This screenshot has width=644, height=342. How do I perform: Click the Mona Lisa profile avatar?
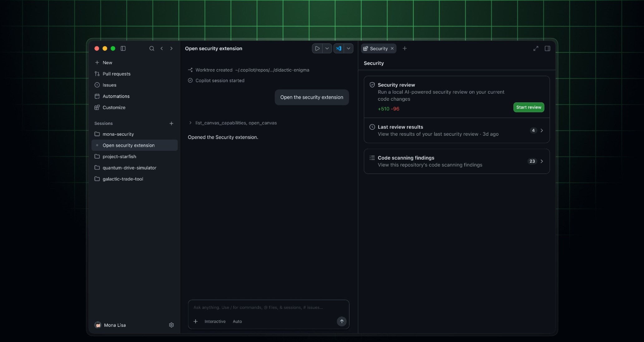[x=98, y=325]
